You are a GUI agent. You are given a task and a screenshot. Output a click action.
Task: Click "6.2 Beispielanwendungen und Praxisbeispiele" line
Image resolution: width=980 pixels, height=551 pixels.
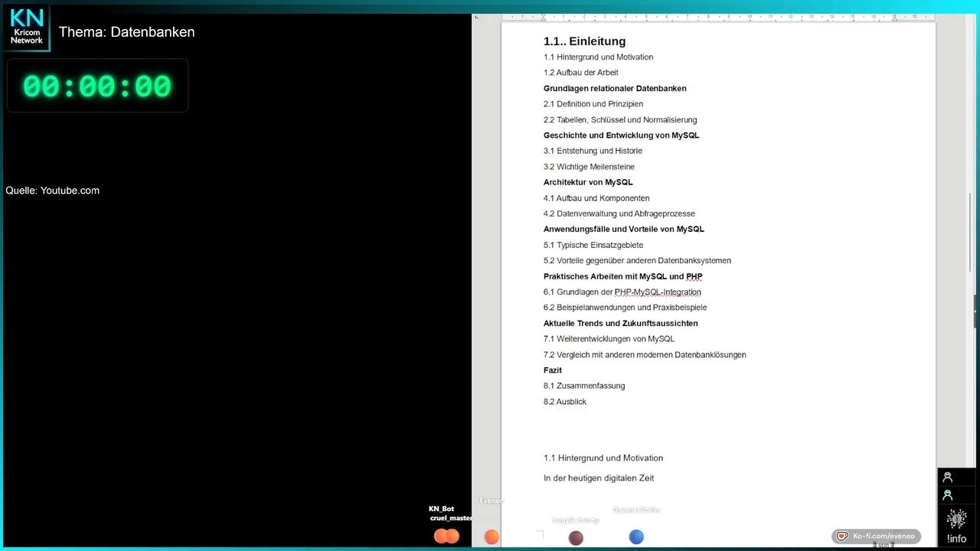point(626,308)
